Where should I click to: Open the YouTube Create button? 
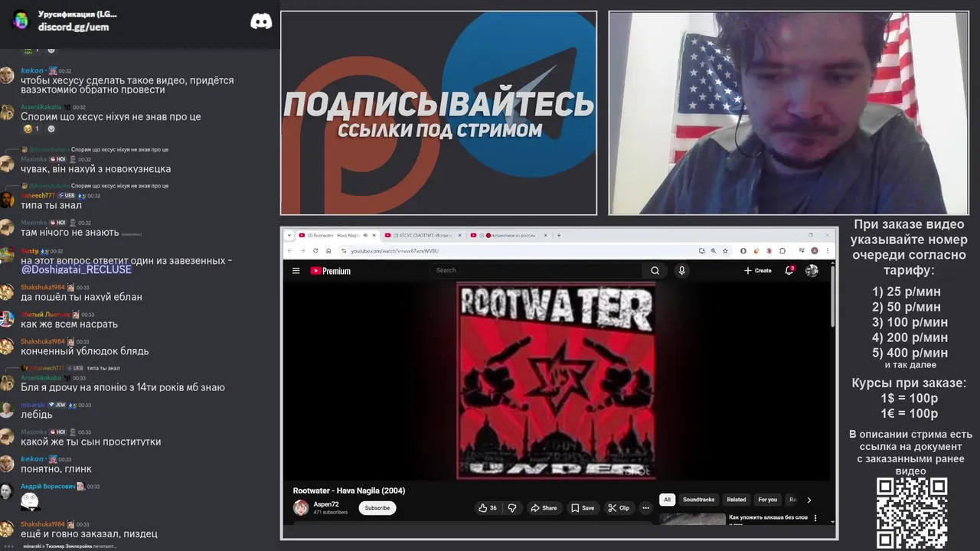tap(757, 270)
